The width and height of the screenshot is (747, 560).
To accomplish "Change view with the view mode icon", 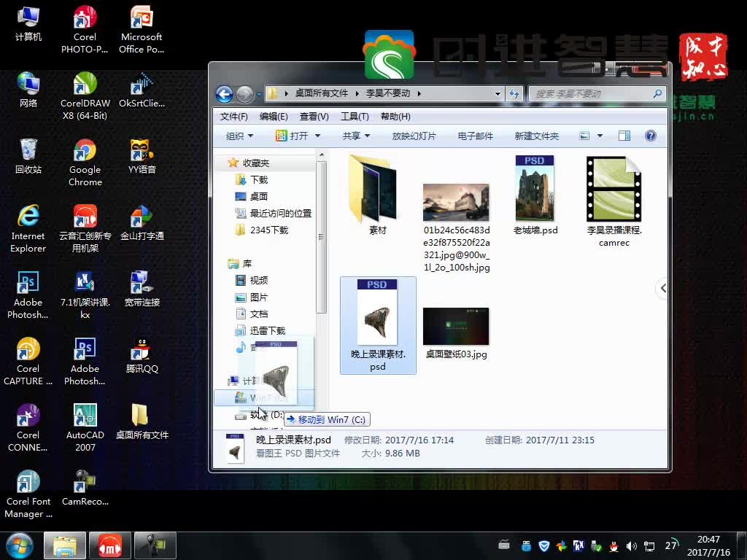I will [x=584, y=136].
